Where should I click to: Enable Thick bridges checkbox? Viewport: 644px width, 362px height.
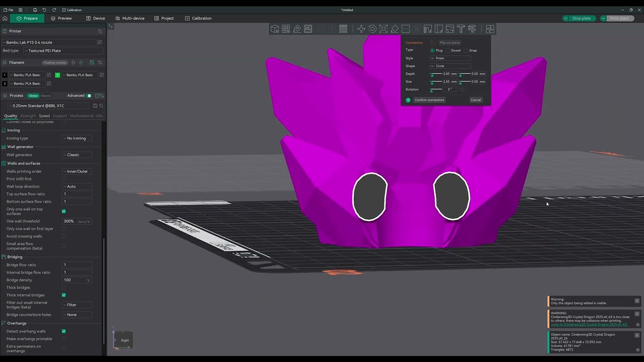pos(64,288)
